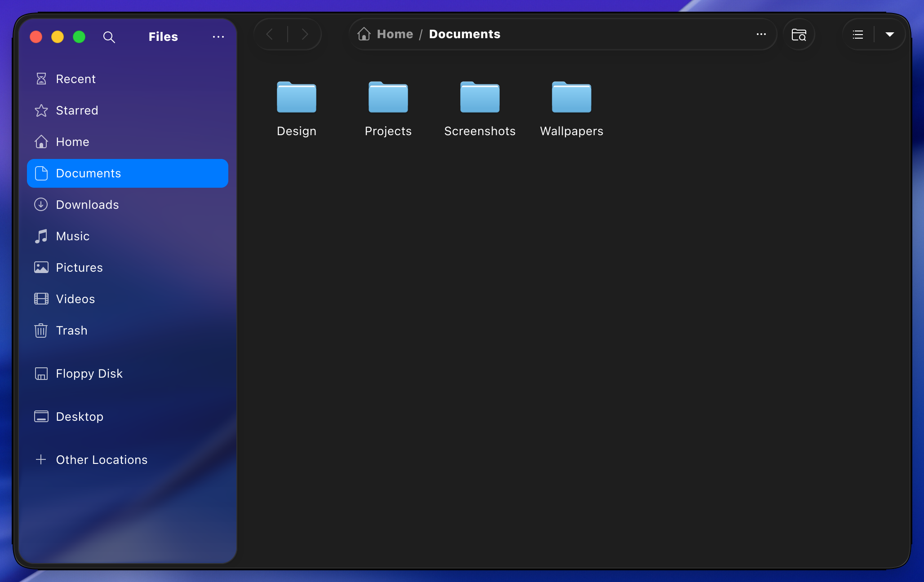The height and width of the screenshot is (582, 924).
Task: Open Videos in the sidebar
Action: click(128, 299)
